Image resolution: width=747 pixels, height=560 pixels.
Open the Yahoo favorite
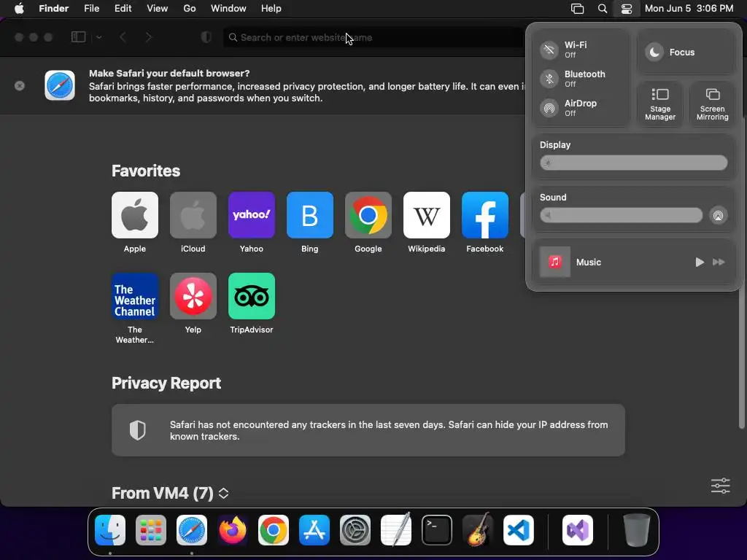pos(252,215)
